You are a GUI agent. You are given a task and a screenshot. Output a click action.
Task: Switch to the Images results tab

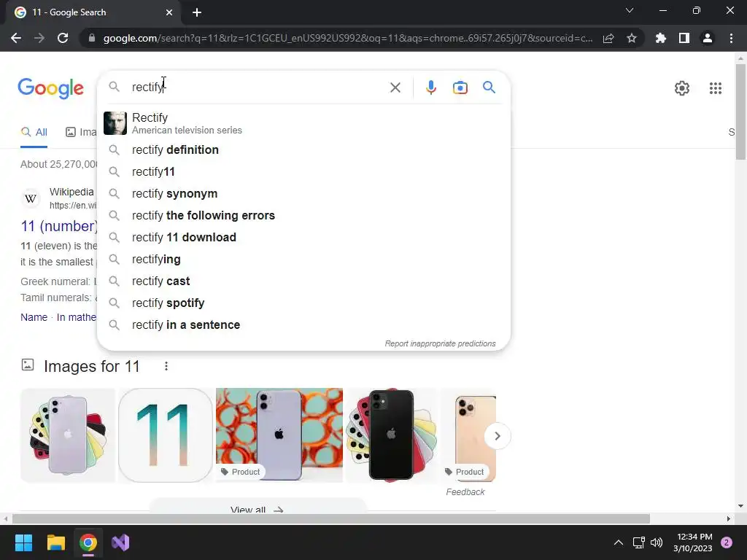81,133
